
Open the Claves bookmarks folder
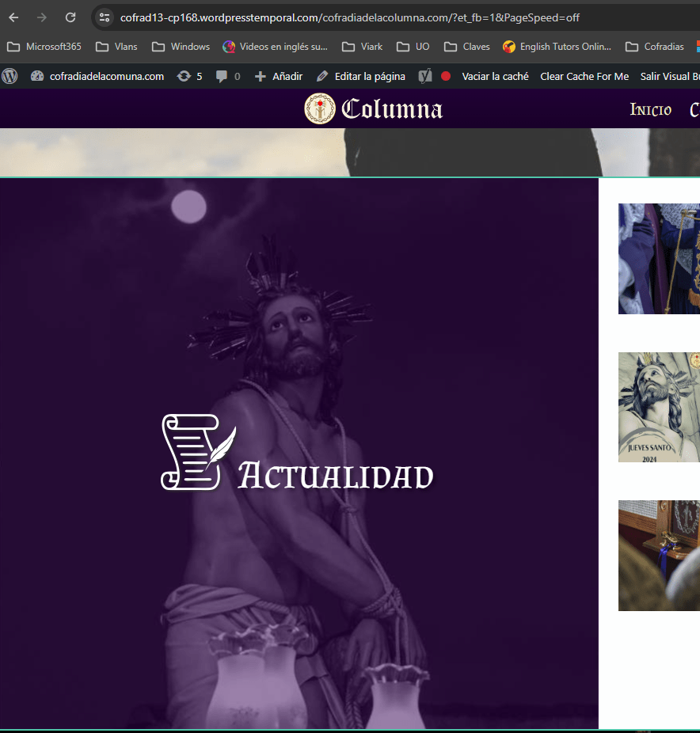click(467, 47)
